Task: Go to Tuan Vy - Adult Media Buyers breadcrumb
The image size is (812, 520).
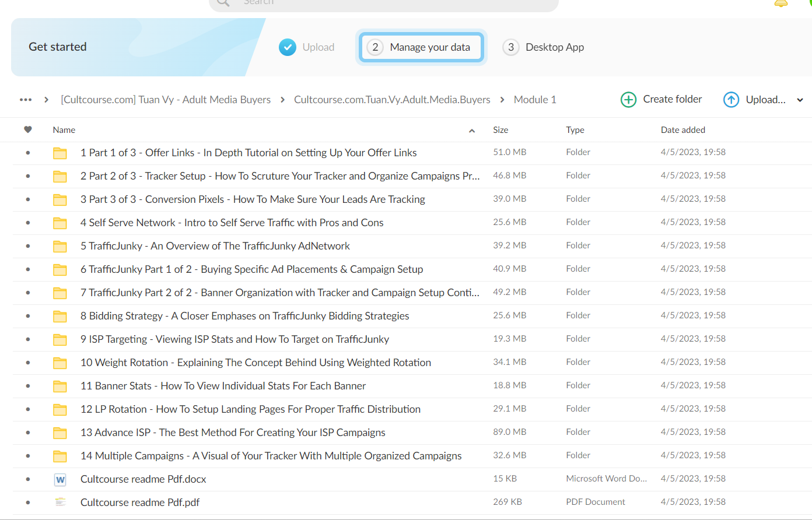Action: click(x=166, y=100)
